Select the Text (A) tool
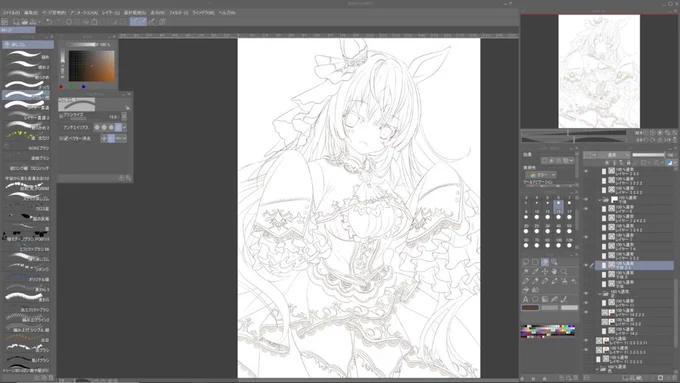 point(526,299)
